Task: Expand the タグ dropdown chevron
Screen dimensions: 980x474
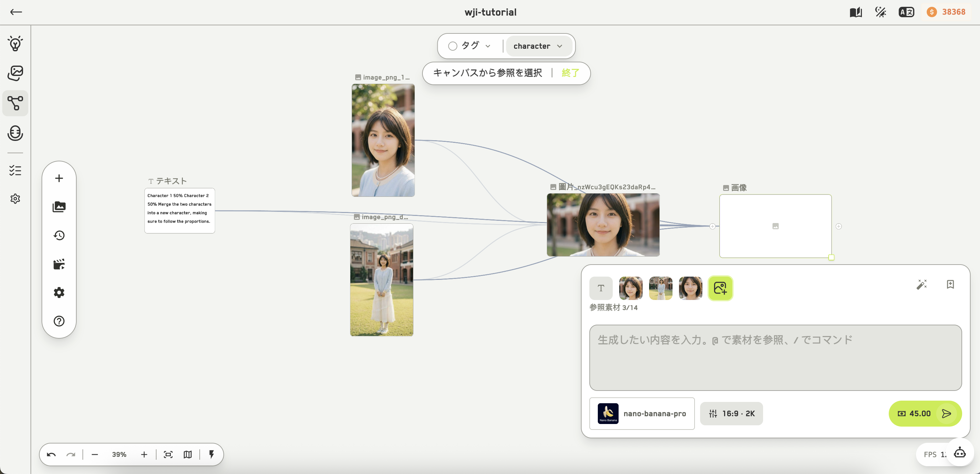Action: (488, 46)
